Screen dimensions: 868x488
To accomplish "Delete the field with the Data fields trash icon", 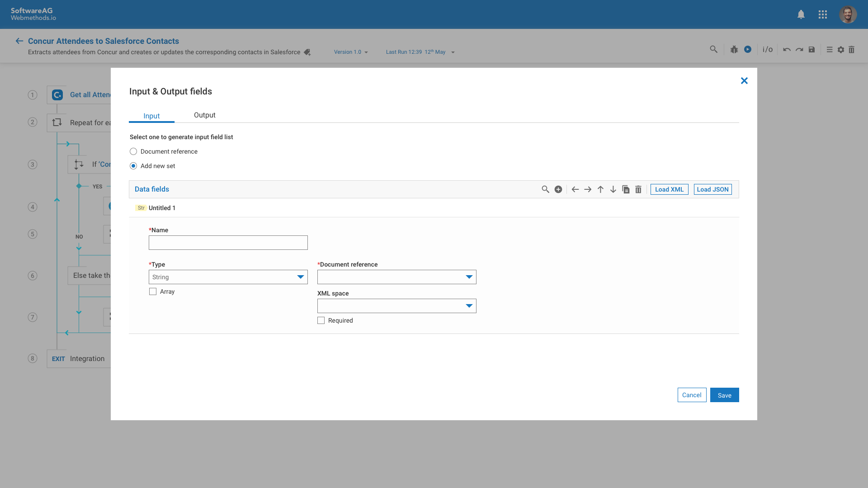I will pos(638,189).
